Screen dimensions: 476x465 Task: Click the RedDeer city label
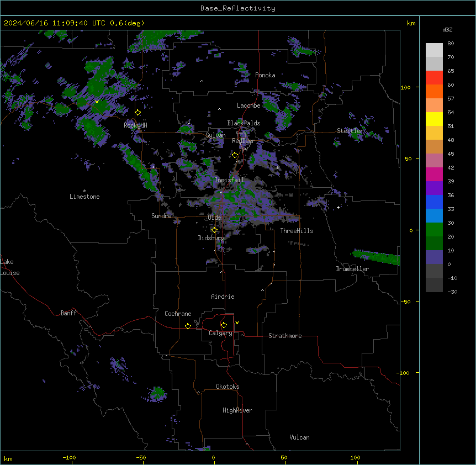coord(244,141)
